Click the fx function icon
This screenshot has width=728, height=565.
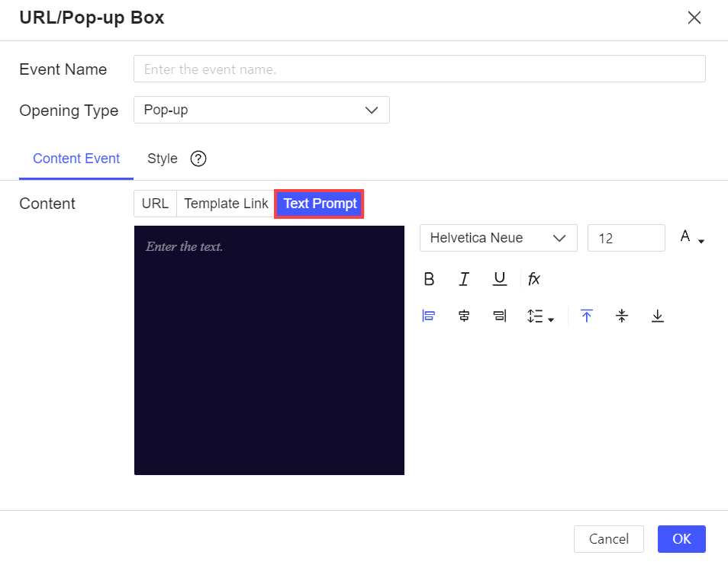click(534, 278)
